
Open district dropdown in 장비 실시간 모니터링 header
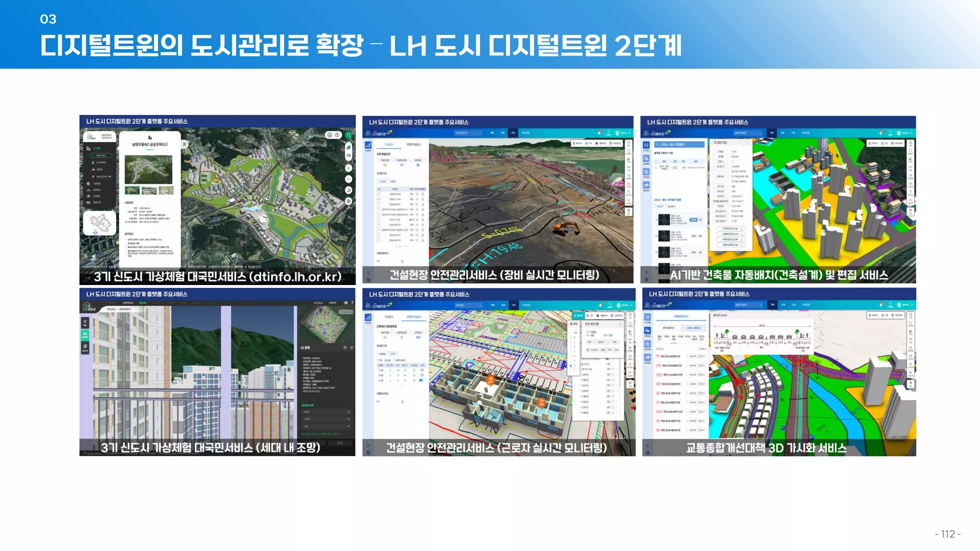468,133
